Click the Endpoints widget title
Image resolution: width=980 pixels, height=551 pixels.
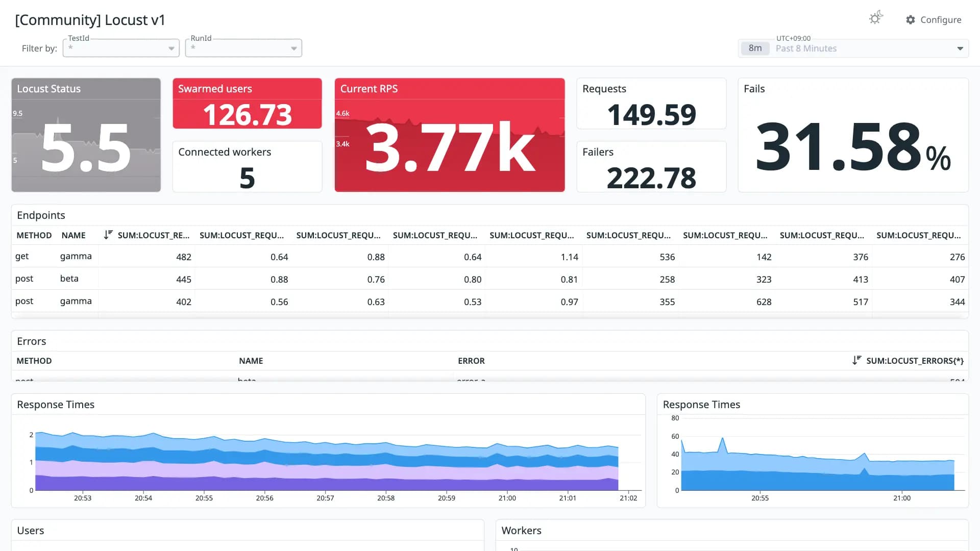41,215
